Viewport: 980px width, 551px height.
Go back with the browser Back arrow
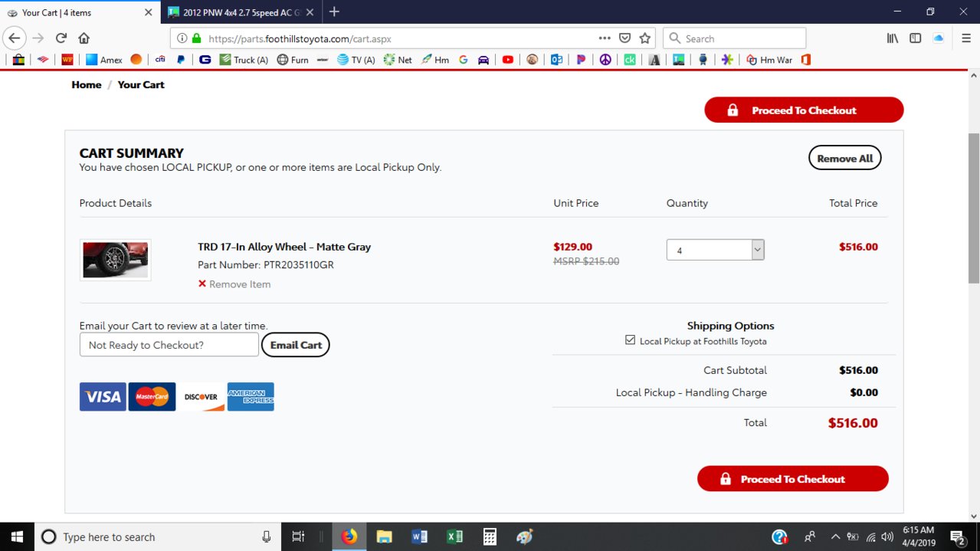pos(15,38)
